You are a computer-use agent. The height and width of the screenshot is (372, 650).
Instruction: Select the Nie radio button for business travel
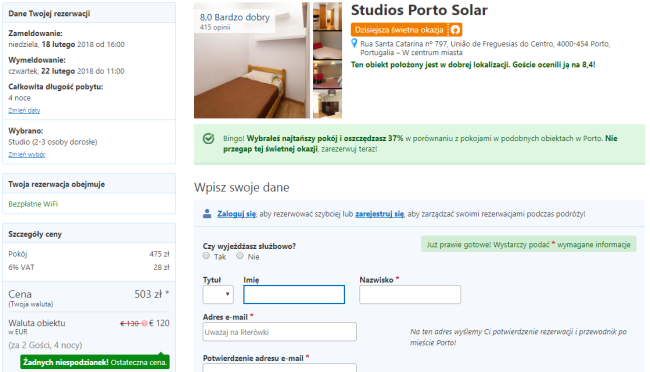240,256
